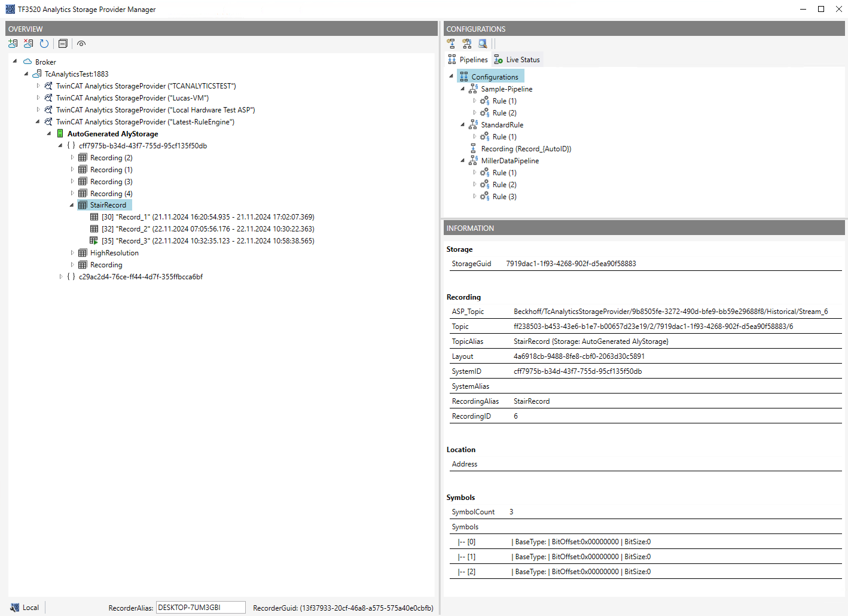Open the Pipelines tab
The width and height of the screenshot is (848, 616).
pos(468,60)
